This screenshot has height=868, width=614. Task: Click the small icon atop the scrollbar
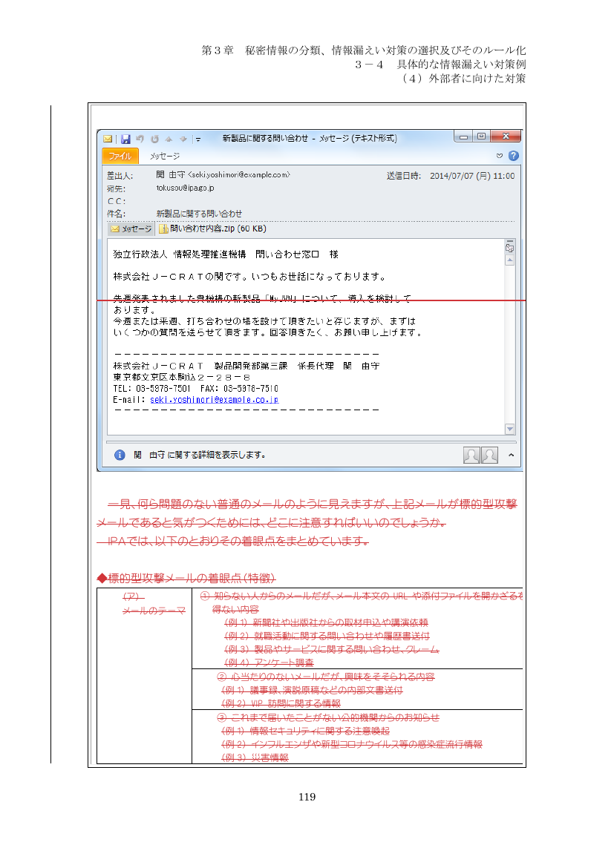coord(510,247)
